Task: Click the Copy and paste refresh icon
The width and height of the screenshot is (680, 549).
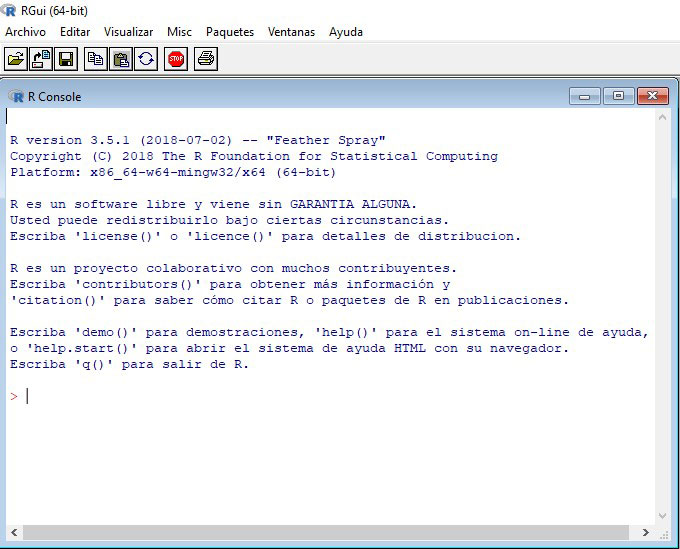Action: (x=146, y=59)
